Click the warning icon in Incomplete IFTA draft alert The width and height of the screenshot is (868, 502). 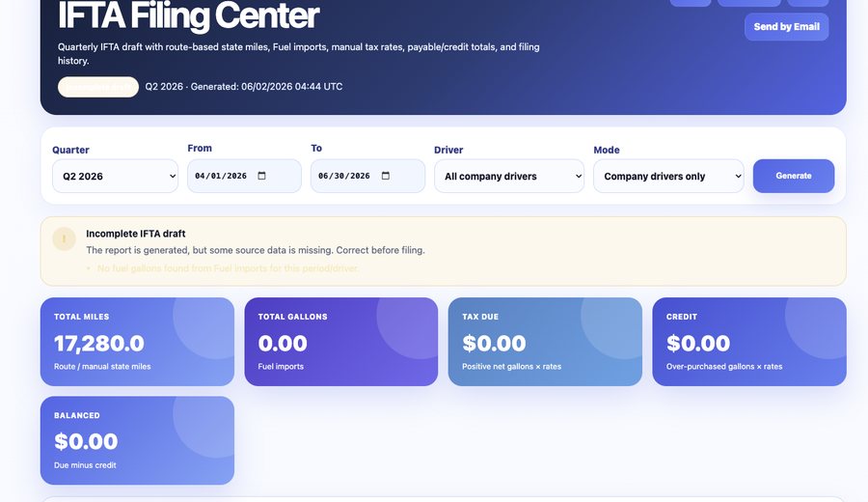point(65,238)
